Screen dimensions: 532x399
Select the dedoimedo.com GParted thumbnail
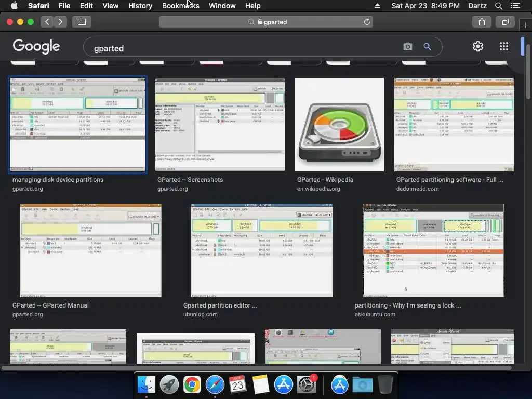[454, 125]
